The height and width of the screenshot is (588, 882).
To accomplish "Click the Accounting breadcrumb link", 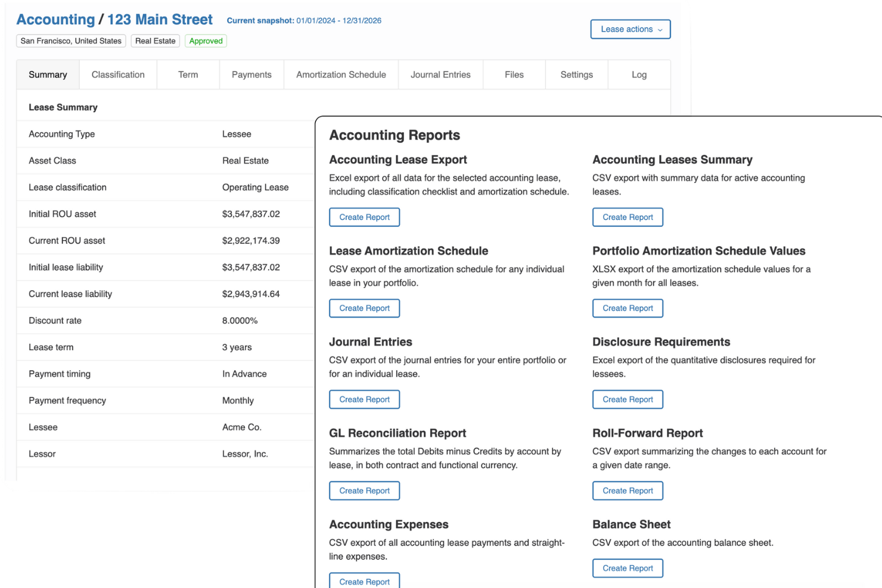I will (x=55, y=20).
